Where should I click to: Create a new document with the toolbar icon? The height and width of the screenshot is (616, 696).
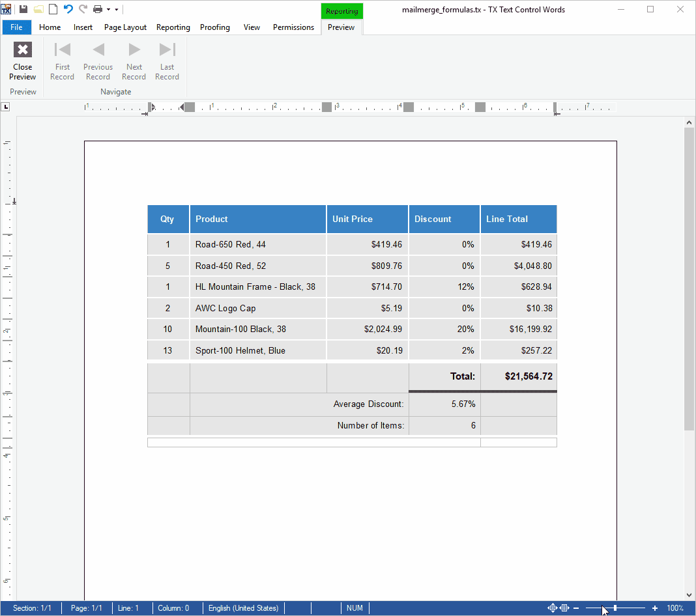click(x=52, y=10)
